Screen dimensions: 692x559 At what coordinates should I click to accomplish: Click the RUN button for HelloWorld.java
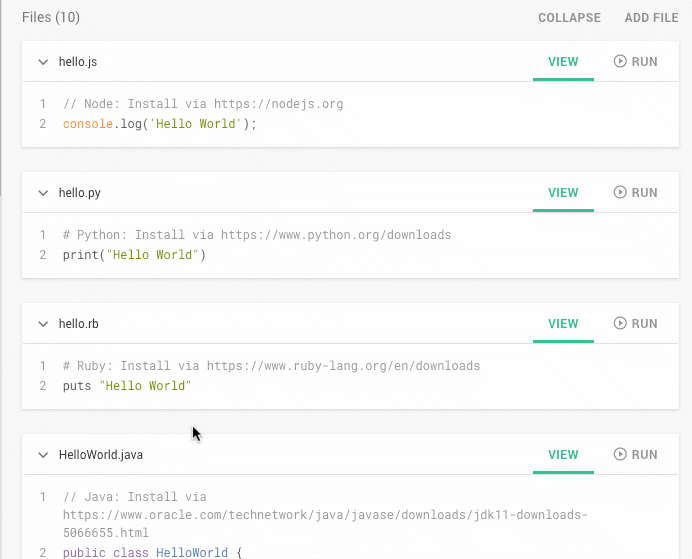pos(636,454)
